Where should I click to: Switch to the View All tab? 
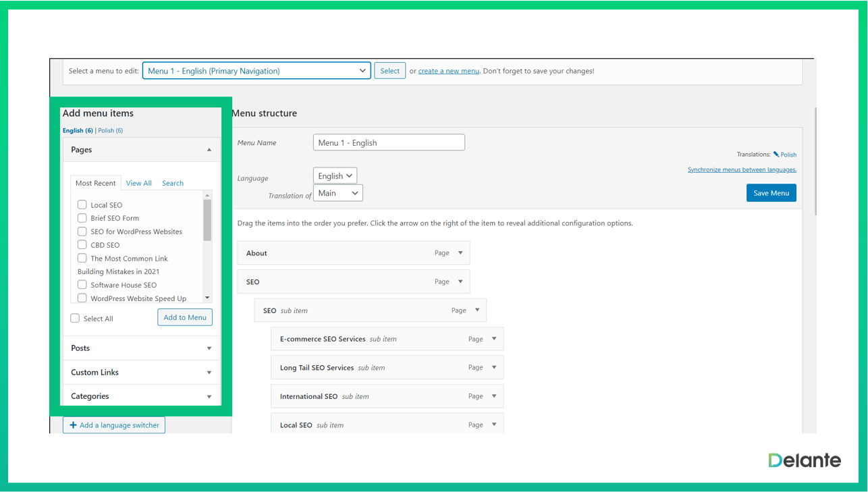tap(138, 183)
